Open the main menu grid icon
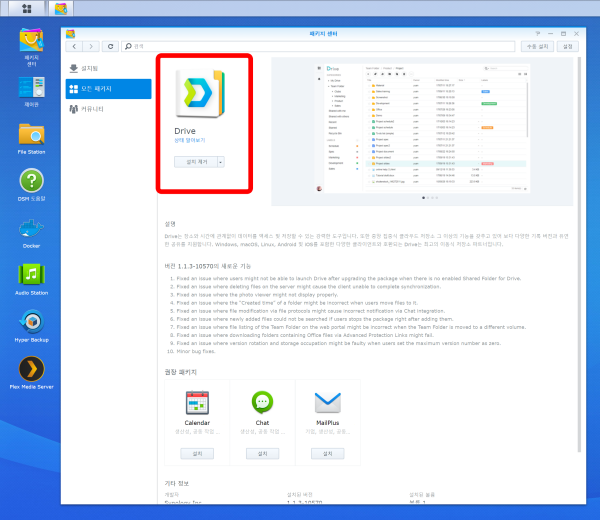This screenshot has height=520, width=600. pyautogui.click(x=26, y=8)
